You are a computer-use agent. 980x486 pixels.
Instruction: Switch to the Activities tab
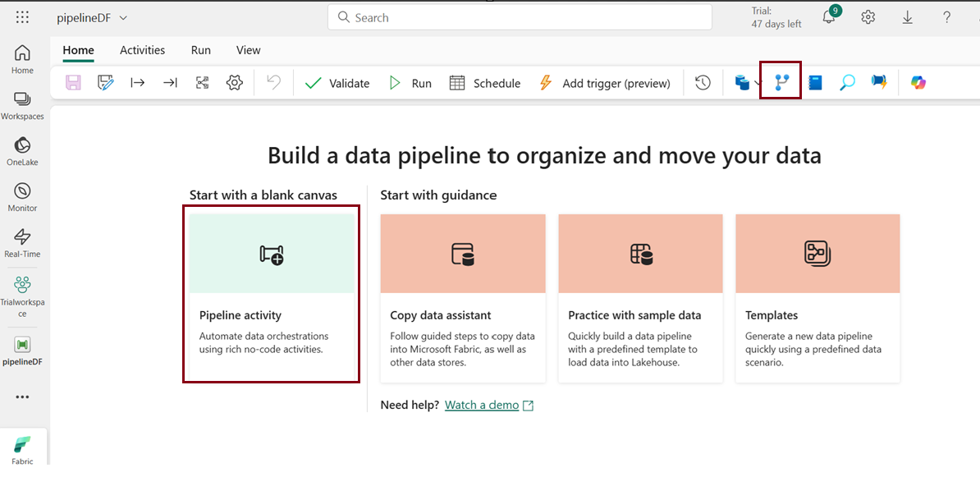143,51
